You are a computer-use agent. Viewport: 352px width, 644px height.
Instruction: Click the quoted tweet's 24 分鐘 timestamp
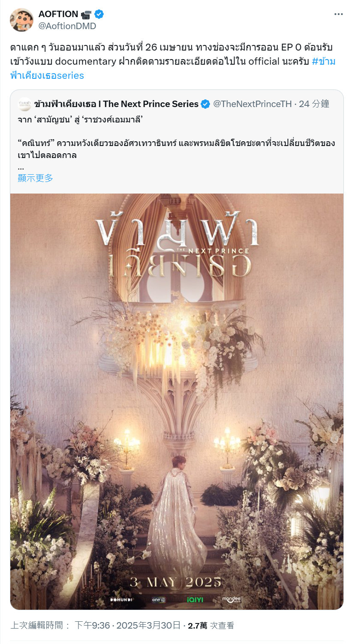(x=314, y=104)
